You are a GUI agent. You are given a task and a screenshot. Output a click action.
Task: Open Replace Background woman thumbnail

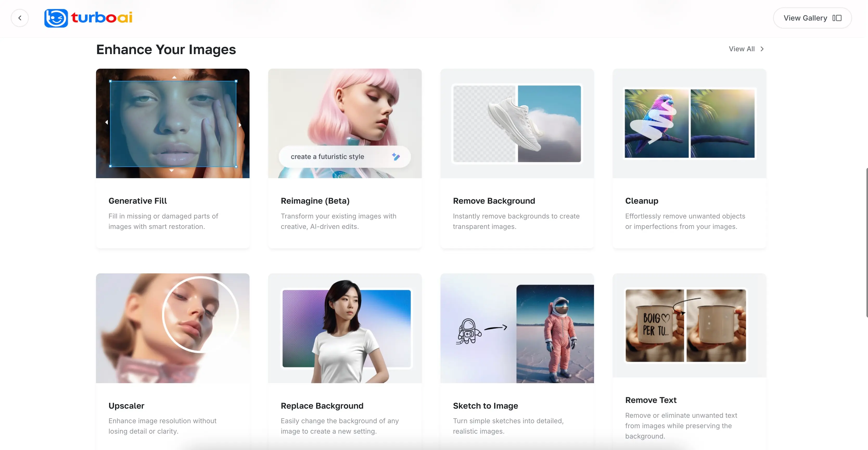coord(345,328)
